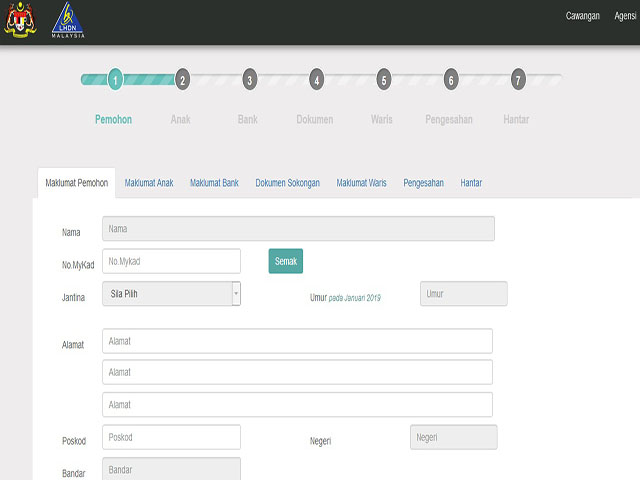Open the Maklumat Bank tab

tap(214, 184)
